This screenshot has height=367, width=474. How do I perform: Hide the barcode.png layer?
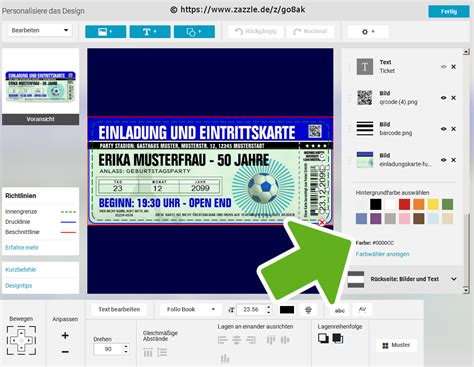[x=444, y=129]
